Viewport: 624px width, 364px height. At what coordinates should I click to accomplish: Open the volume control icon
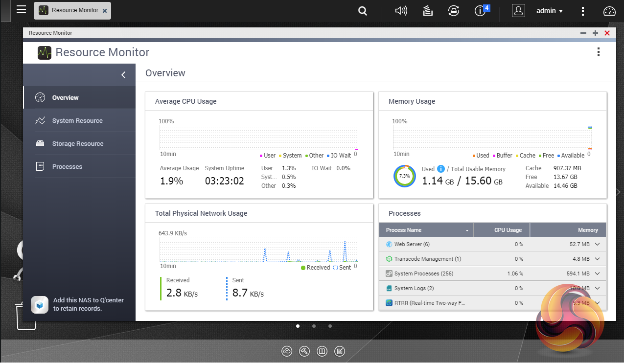click(401, 11)
